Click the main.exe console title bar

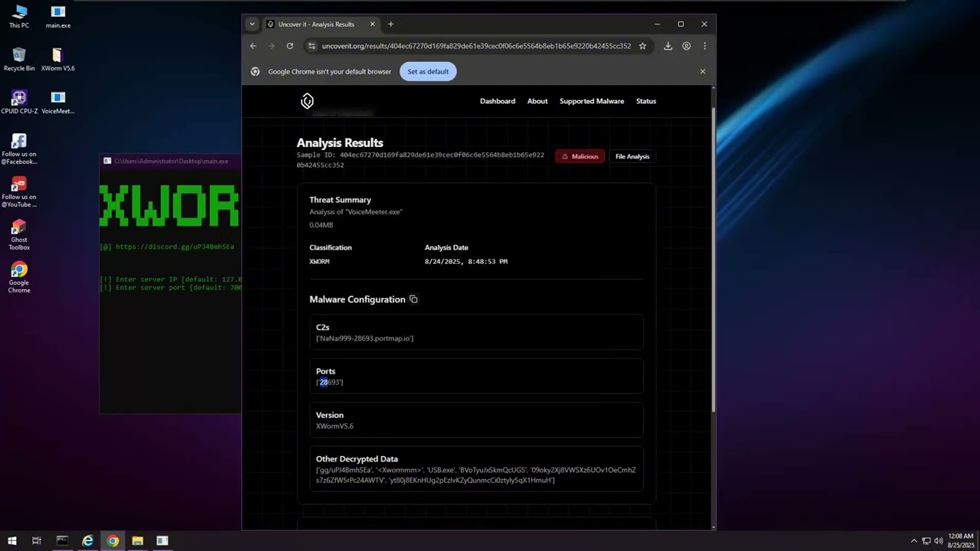(x=171, y=161)
